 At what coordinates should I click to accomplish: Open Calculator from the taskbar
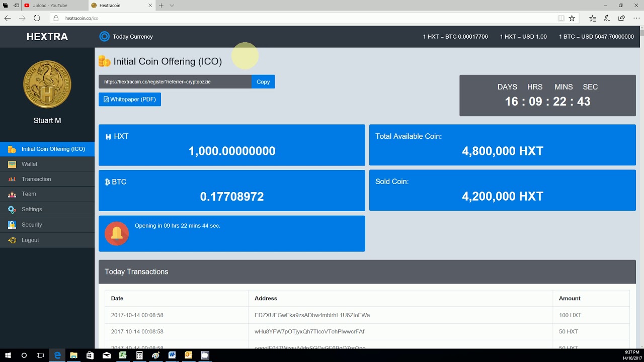(x=139, y=355)
